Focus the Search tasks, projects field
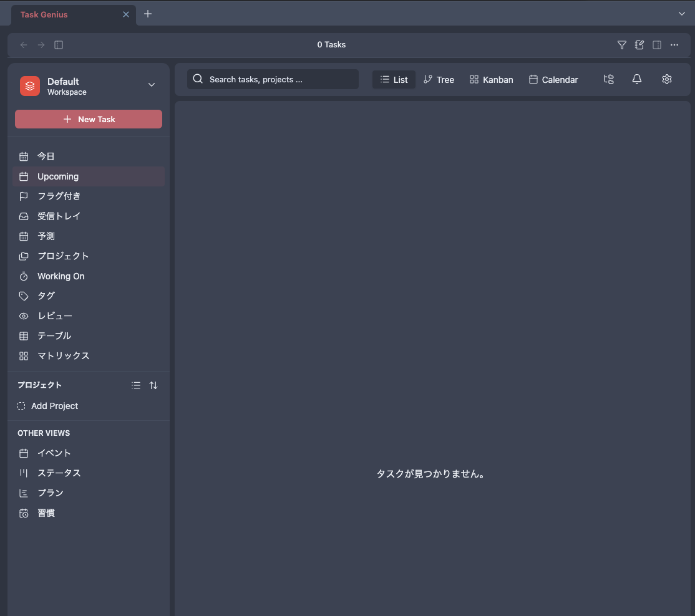The image size is (695, 616). pyautogui.click(x=273, y=79)
